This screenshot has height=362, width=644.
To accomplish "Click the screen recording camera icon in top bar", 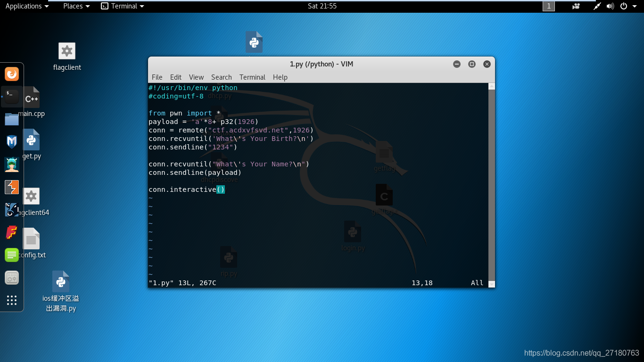I will click(x=576, y=6).
